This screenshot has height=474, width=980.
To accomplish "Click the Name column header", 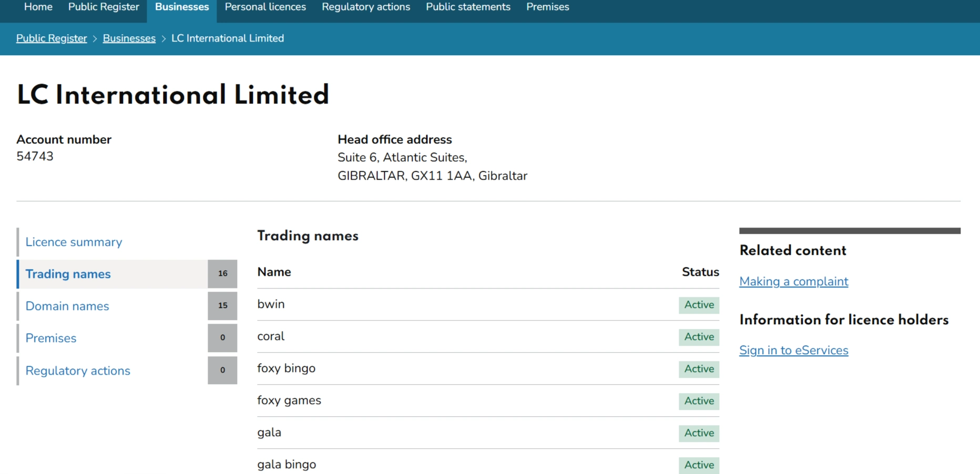I will coord(274,272).
